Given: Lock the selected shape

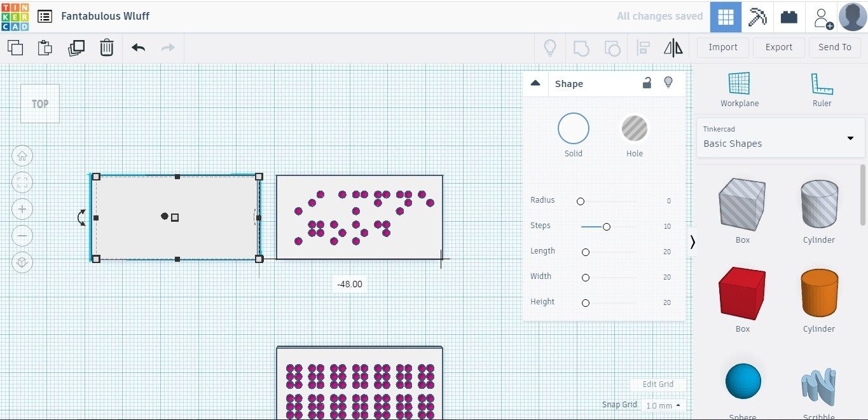Looking at the screenshot, I should point(647,83).
